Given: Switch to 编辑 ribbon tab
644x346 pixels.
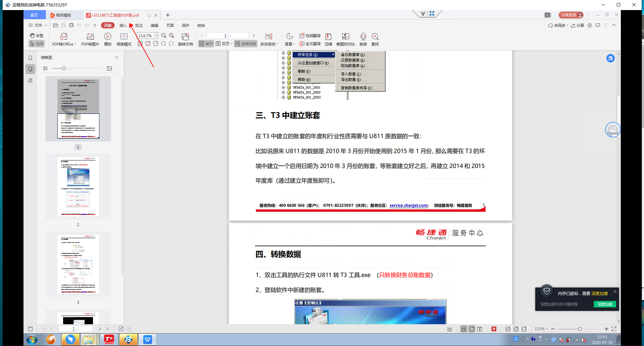Looking at the screenshot, I should coord(154,25).
